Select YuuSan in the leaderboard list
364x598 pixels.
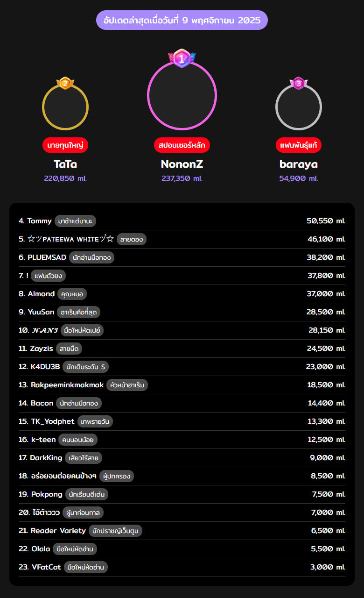[x=41, y=312]
